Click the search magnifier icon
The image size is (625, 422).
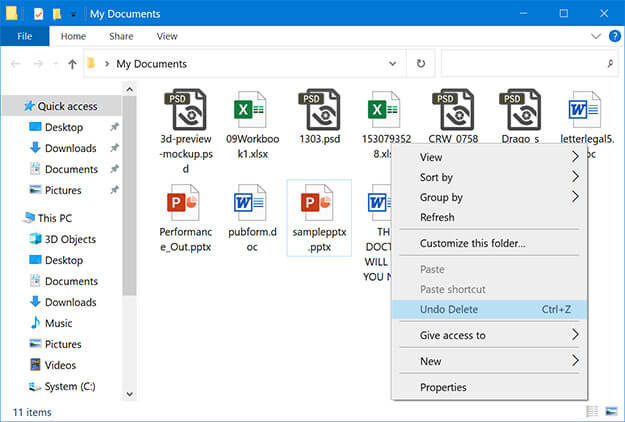(610, 63)
